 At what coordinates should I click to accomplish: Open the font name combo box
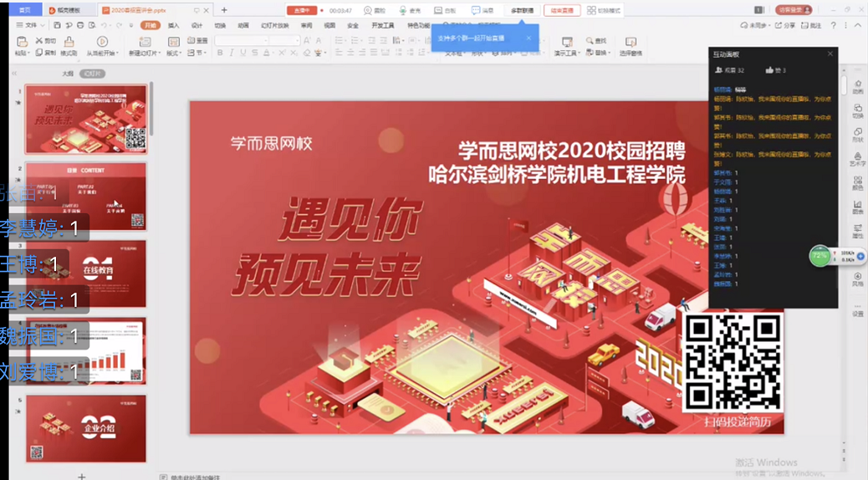(x=242, y=40)
